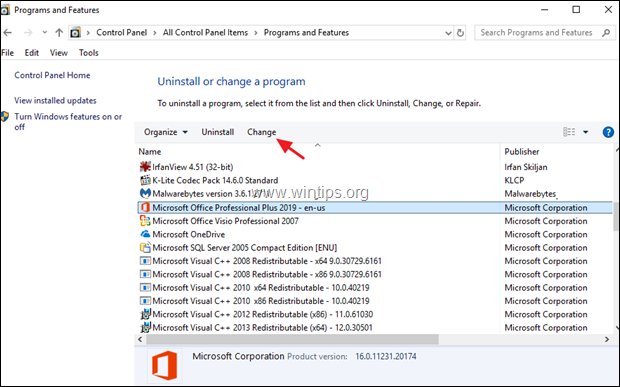Open the Control Panel Home link
This screenshot has height=387, width=620.
click(52, 75)
